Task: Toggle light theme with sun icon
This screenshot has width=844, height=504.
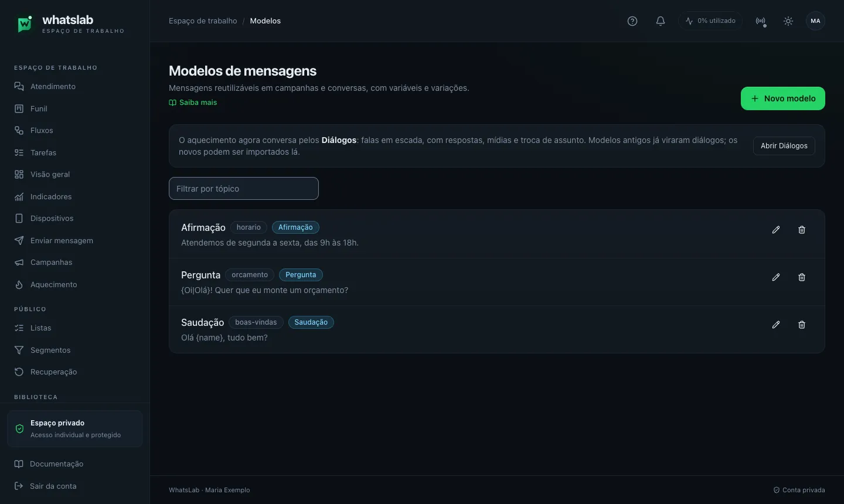Action: click(x=788, y=21)
